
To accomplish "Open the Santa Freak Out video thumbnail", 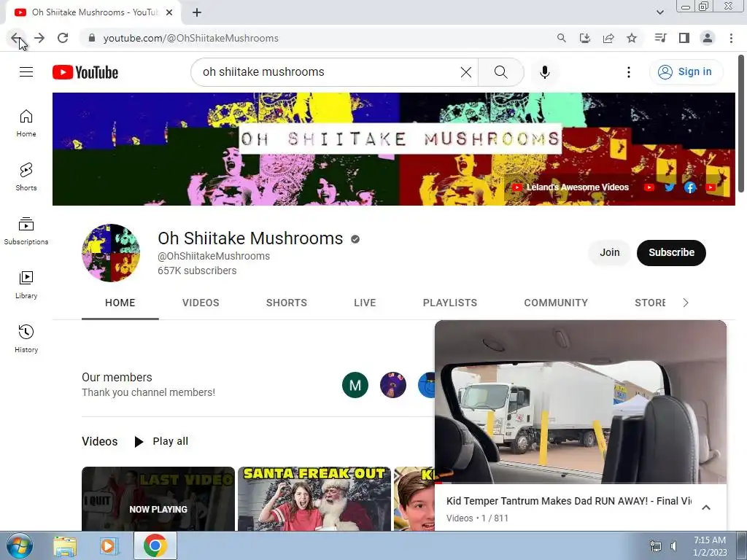I will pyautogui.click(x=314, y=499).
